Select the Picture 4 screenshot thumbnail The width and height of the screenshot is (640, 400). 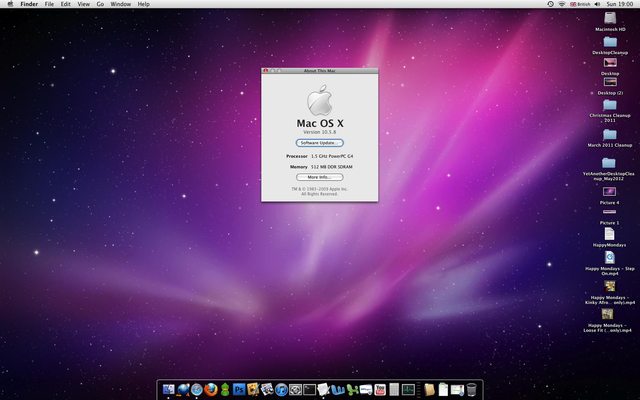tap(610, 191)
